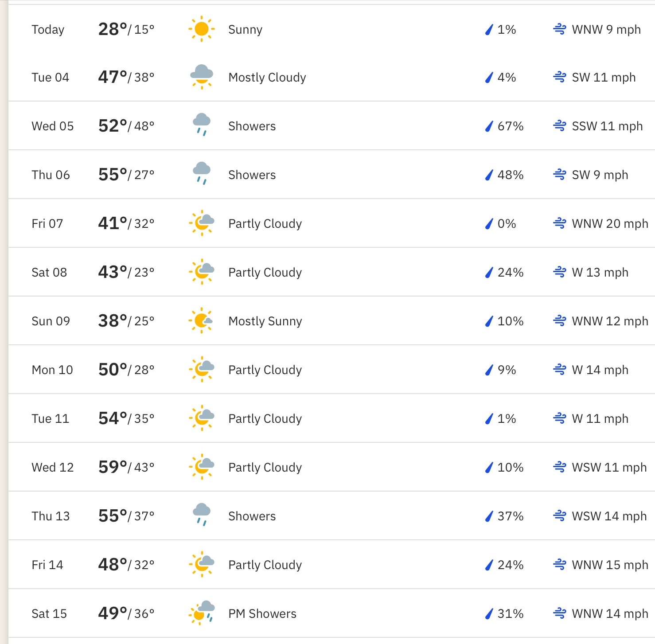
Task: Click the sunny icon for Today
Action: point(202,29)
